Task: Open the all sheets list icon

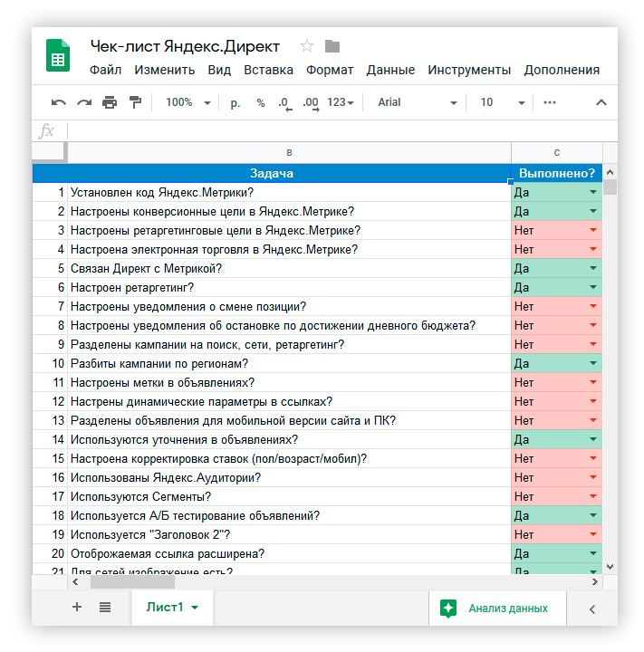Action: click(x=105, y=608)
